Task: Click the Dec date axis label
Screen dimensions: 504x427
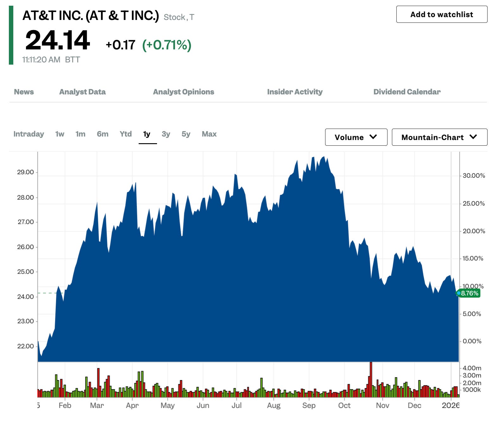Action: [414, 405]
